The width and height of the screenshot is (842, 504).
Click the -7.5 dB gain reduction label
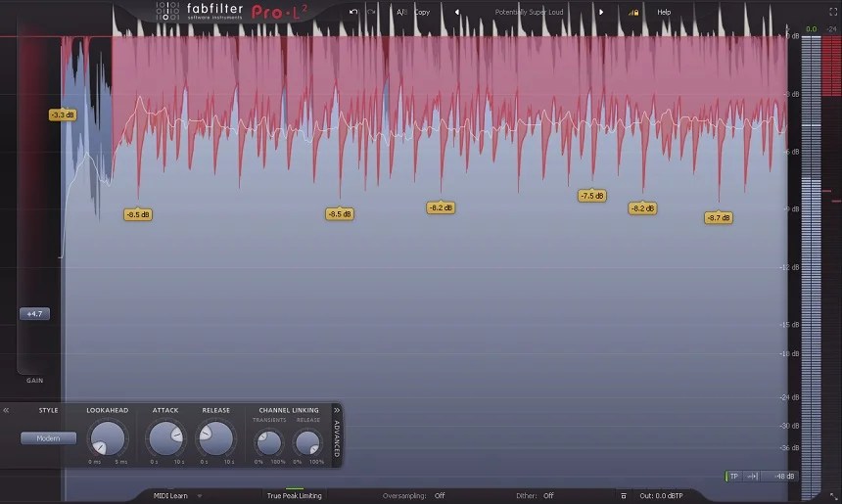pos(592,196)
